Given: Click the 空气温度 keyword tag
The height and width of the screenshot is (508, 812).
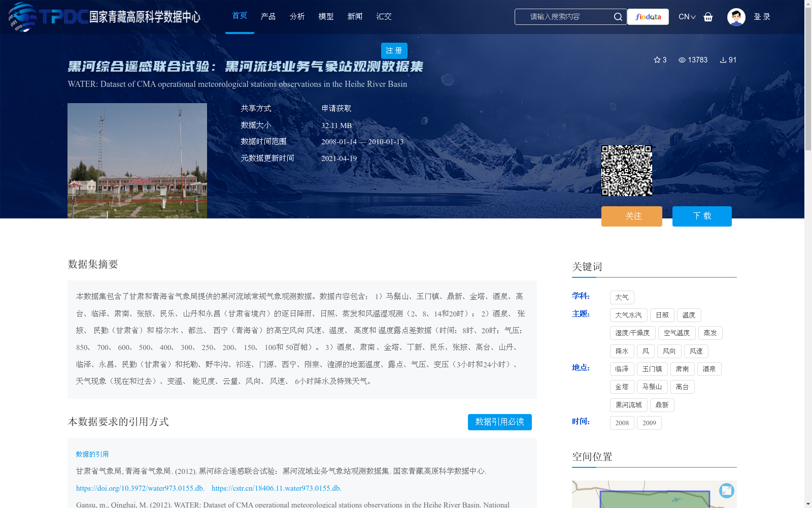Looking at the screenshot, I should click(x=677, y=333).
